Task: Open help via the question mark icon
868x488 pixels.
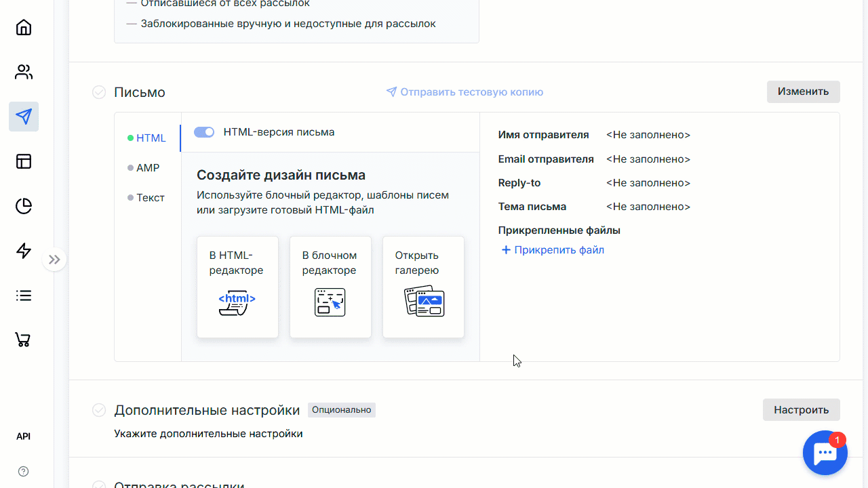Action: tap(23, 471)
